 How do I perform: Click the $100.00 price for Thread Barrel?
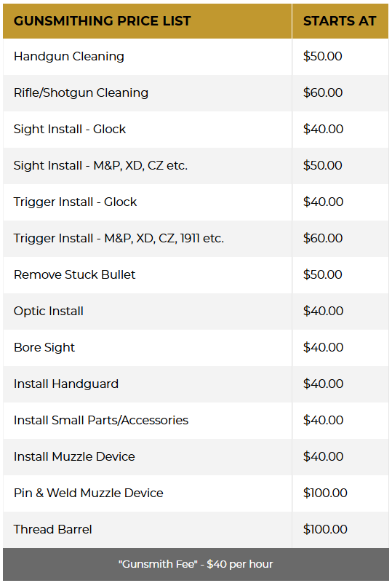(325, 529)
